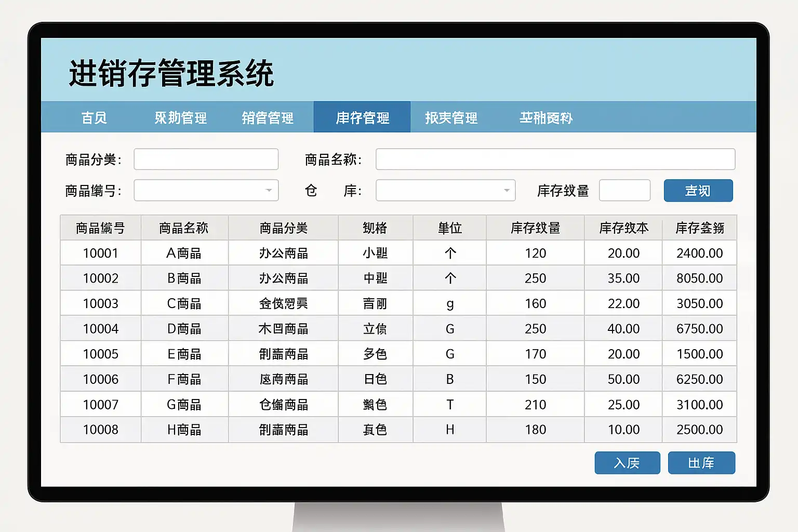Go to the 采购管理 navigation tab

tap(180, 118)
